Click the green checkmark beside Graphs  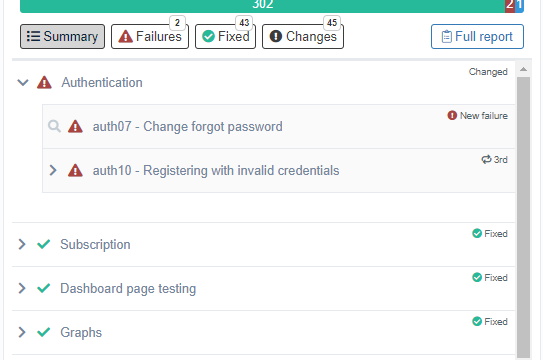pos(44,332)
